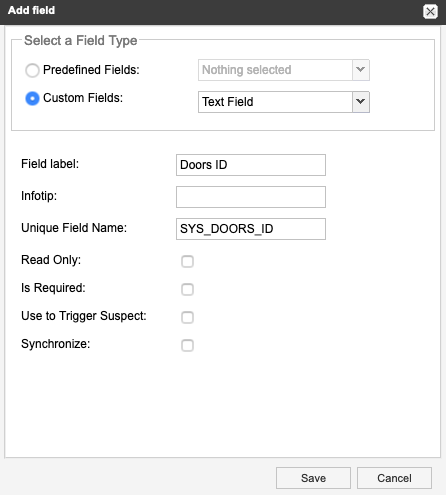Cancel adding the field
Viewport: 446px width, 495px height.
coord(394,478)
